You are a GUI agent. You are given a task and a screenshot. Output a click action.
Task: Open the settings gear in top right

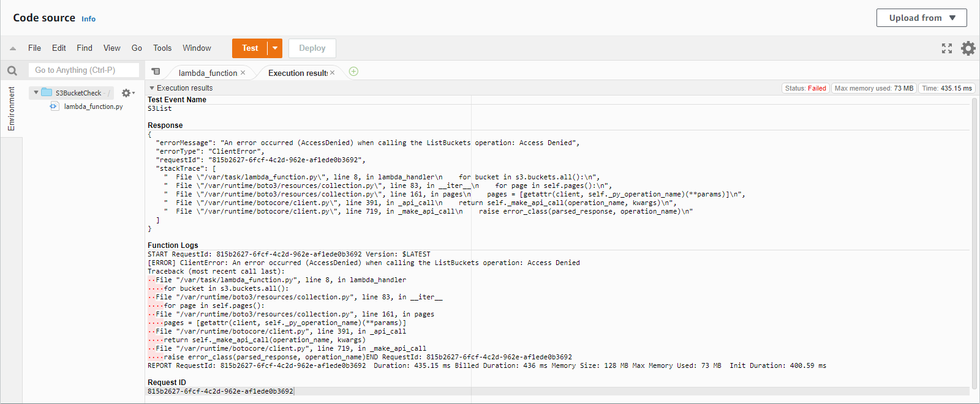(x=968, y=48)
